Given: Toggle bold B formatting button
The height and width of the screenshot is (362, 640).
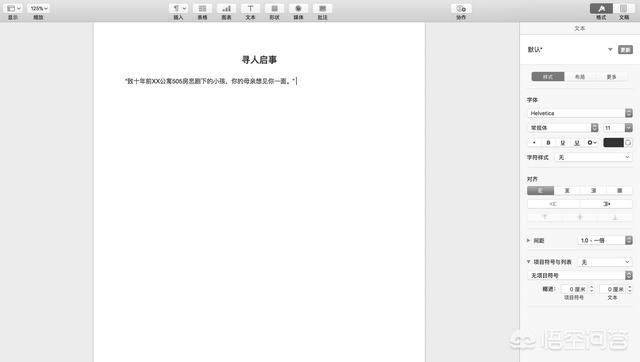Looking at the screenshot, I should pyautogui.click(x=548, y=142).
